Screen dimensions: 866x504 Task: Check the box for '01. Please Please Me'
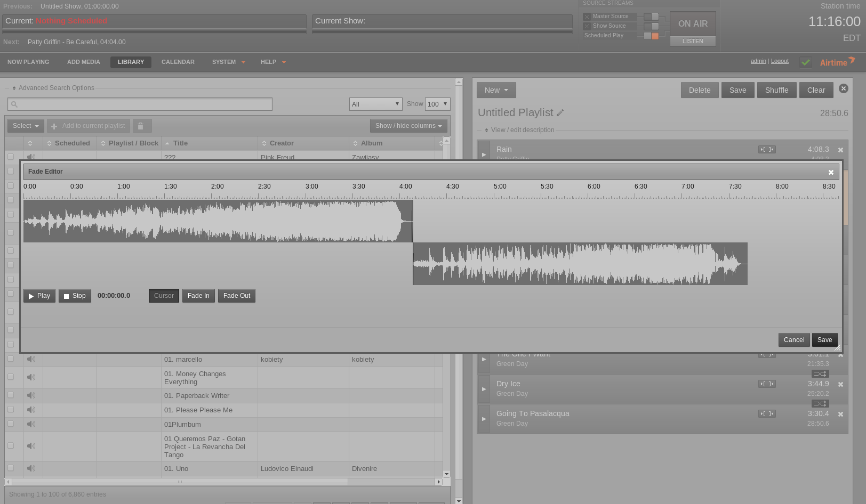[11, 409]
